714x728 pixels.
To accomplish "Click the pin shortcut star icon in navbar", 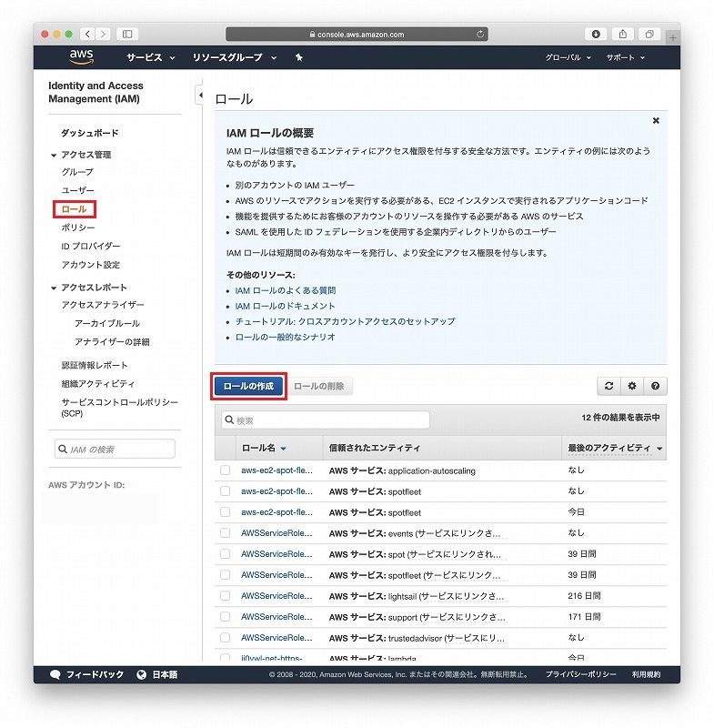I will [x=299, y=57].
